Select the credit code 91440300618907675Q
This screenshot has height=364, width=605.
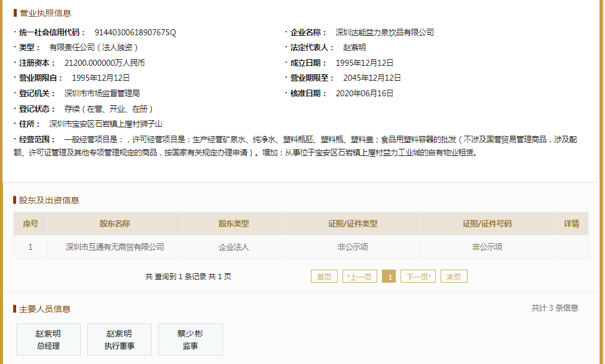[x=136, y=32]
